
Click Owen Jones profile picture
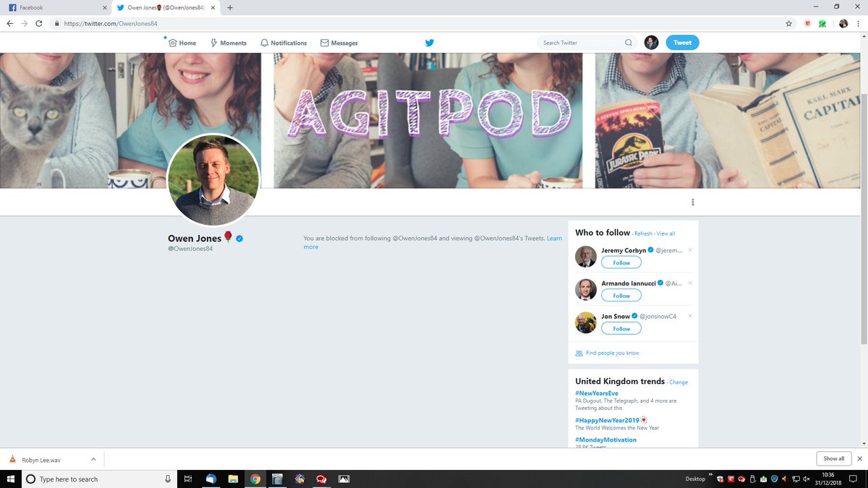pos(213,180)
